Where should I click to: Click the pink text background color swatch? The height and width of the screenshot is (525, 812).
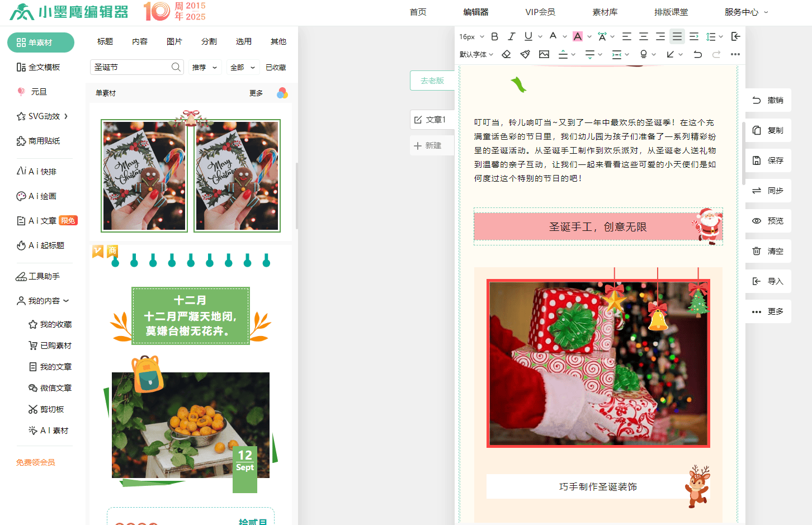[578, 36]
